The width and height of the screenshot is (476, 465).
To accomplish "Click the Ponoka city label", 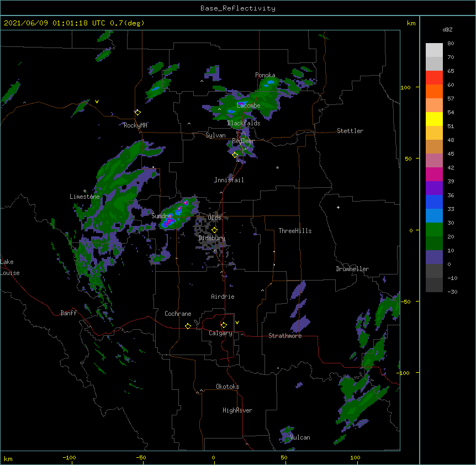I will [x=265, y=75].
